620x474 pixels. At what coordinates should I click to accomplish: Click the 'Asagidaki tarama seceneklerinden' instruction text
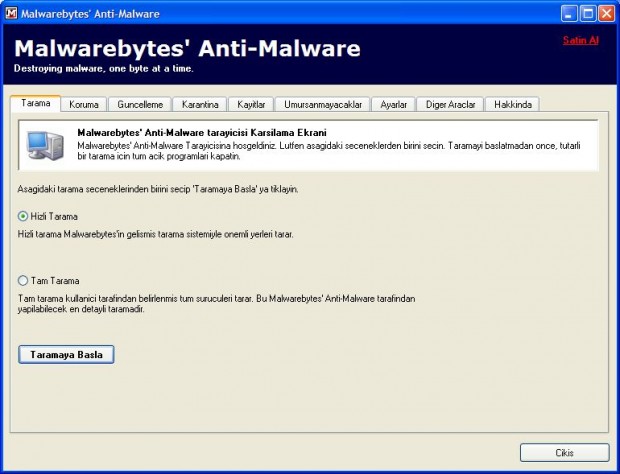(158, 189)
